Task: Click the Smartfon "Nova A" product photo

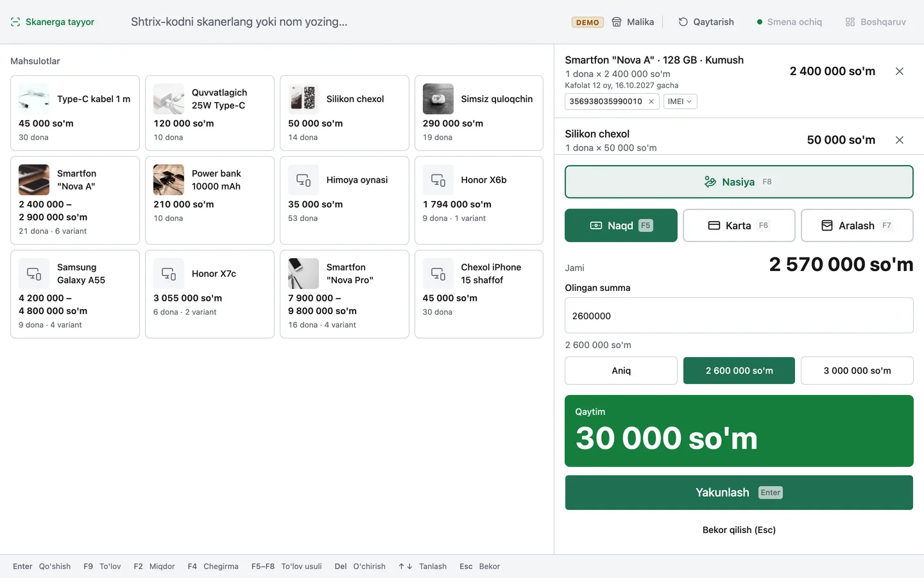Action: pos(34,180)
